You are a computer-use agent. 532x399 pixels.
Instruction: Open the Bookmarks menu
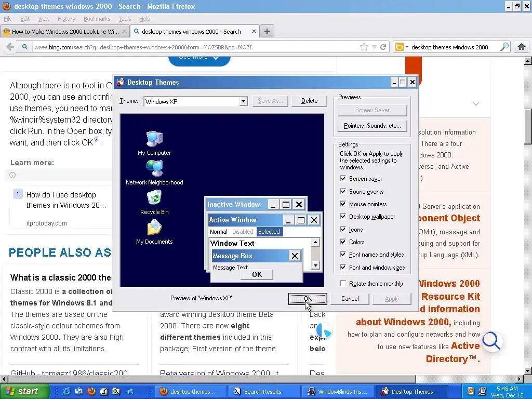tap(97, 19)
